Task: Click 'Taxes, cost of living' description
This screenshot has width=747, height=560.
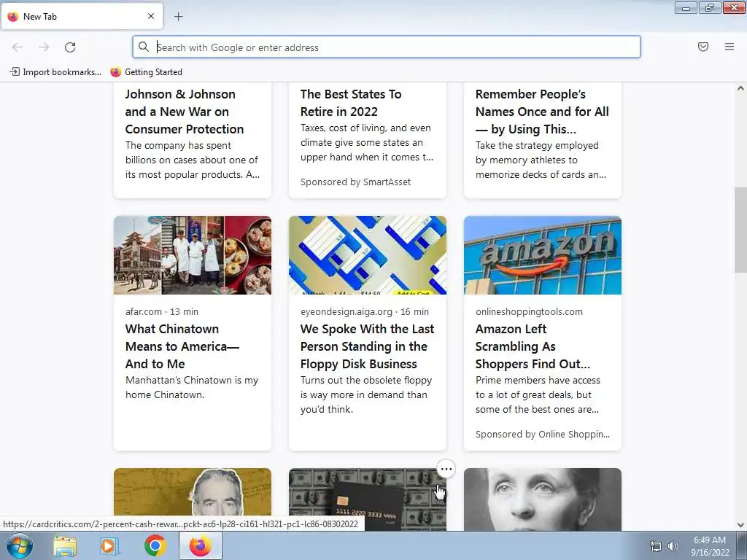Action: (367, 142)
